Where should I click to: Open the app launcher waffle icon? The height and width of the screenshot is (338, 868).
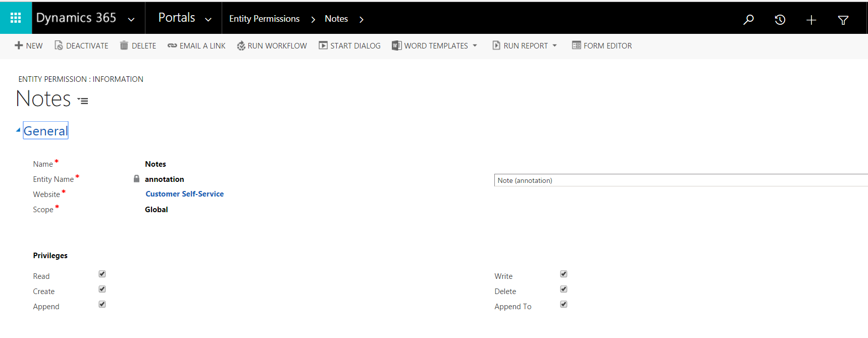(x=16, y=18)
